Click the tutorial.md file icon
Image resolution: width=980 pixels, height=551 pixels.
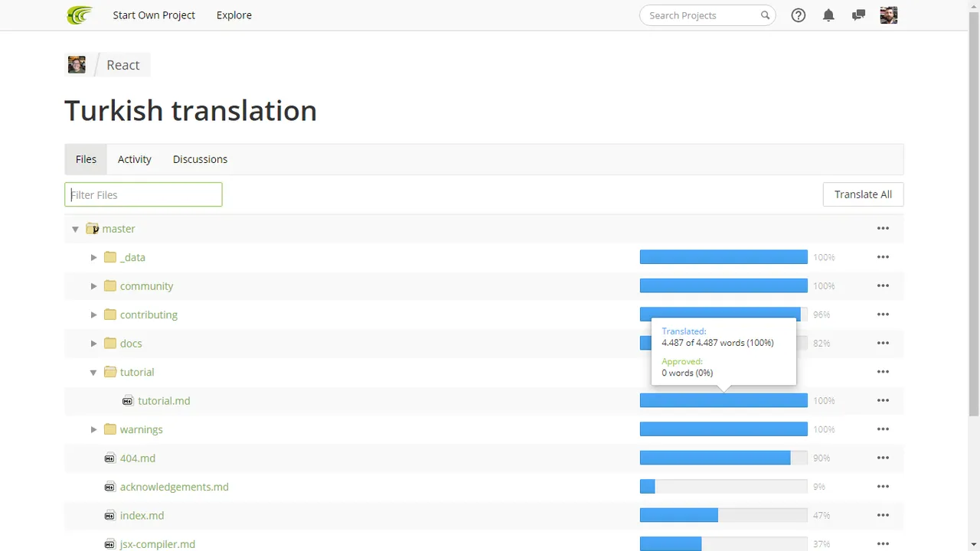pyautogui.click(x=128, y=401)
